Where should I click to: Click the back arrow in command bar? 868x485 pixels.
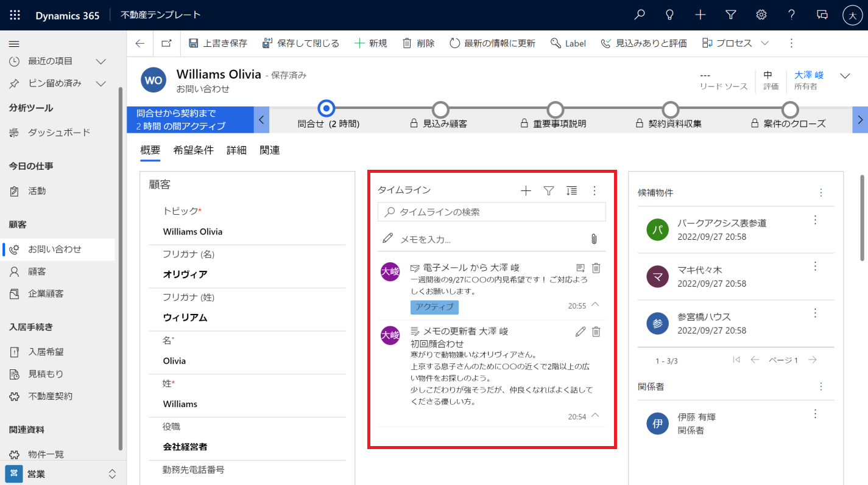coord(140,43)
